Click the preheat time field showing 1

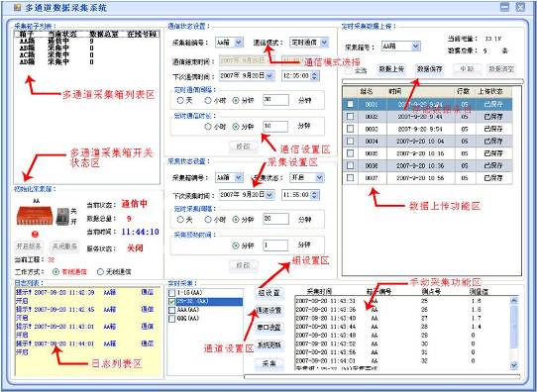[x=275, y=245]
